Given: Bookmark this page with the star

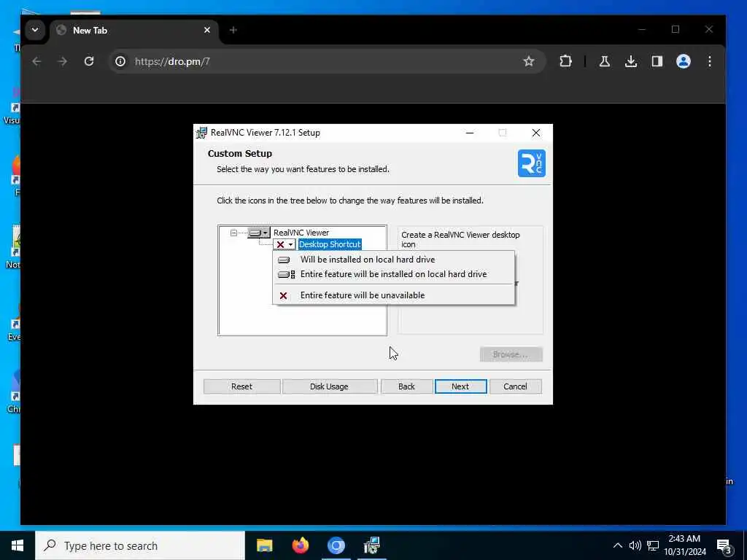Looking at the screenshot, I should [x=529, y=61].
